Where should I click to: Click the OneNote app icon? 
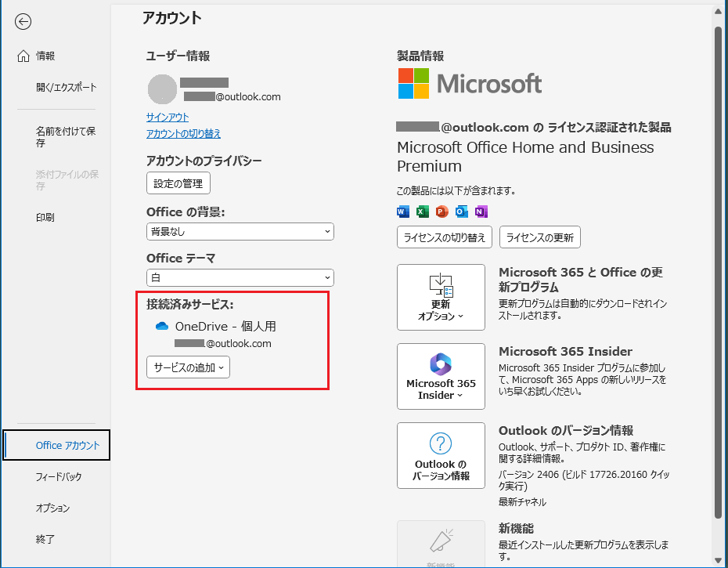481,212
